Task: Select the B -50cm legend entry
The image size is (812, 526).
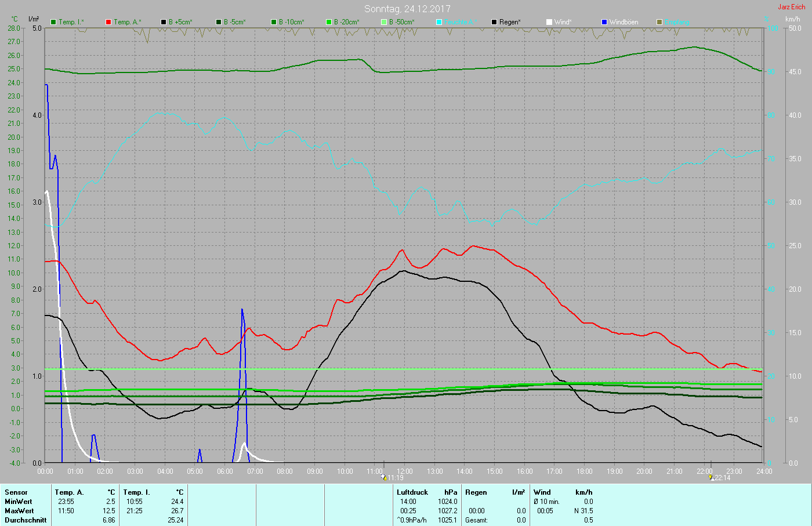Action: tap(384, 22)
